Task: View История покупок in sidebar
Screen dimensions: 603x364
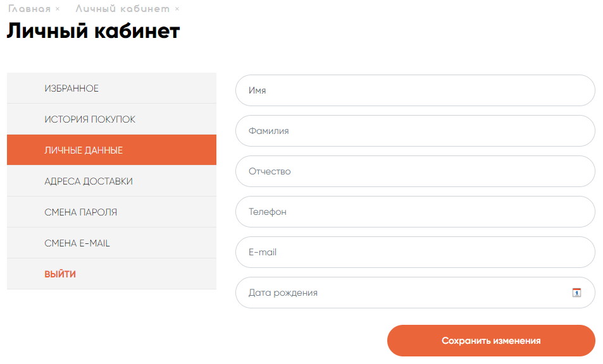Action: (111, 119)
